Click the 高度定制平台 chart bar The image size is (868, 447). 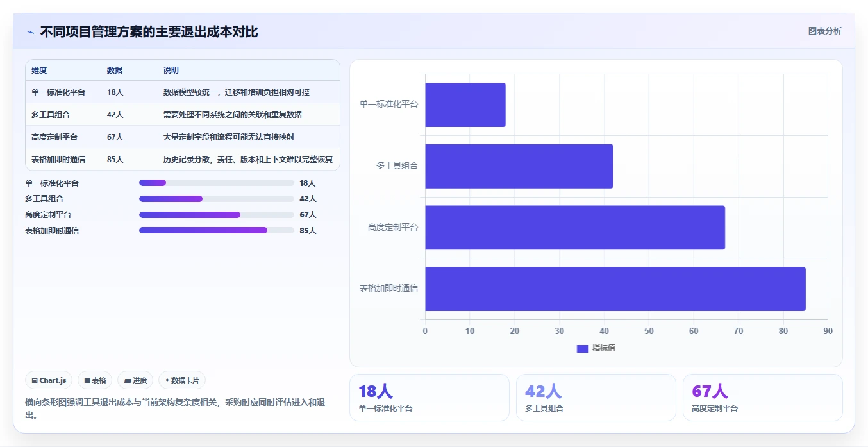[575, 228]
